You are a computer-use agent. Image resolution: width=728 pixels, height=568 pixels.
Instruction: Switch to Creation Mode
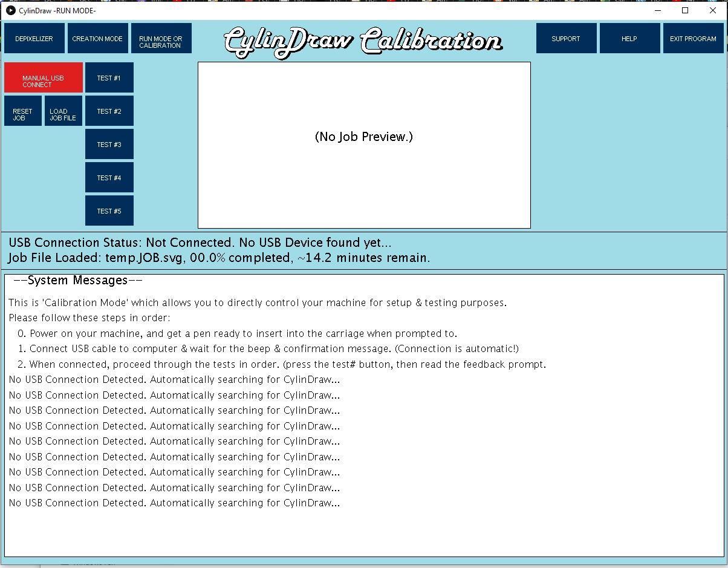coord(97,38)
